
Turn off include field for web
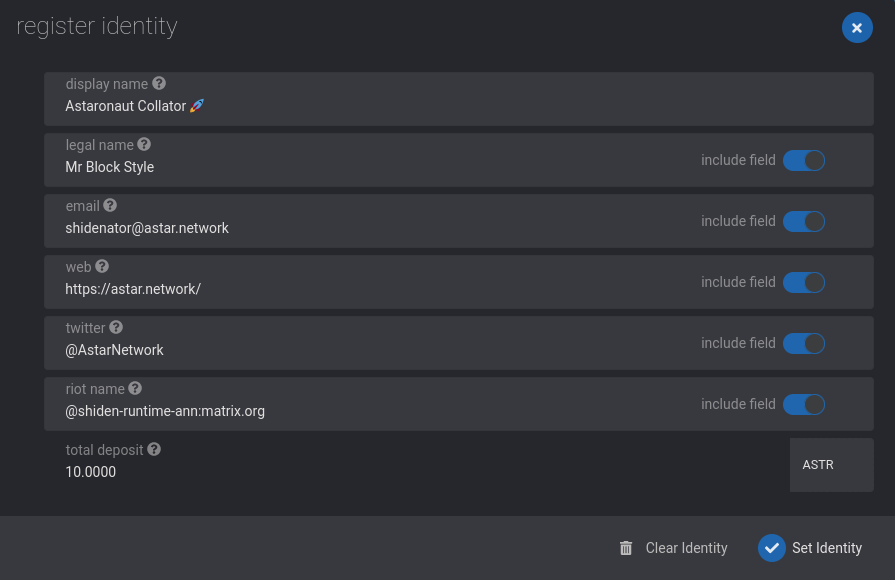804,283
